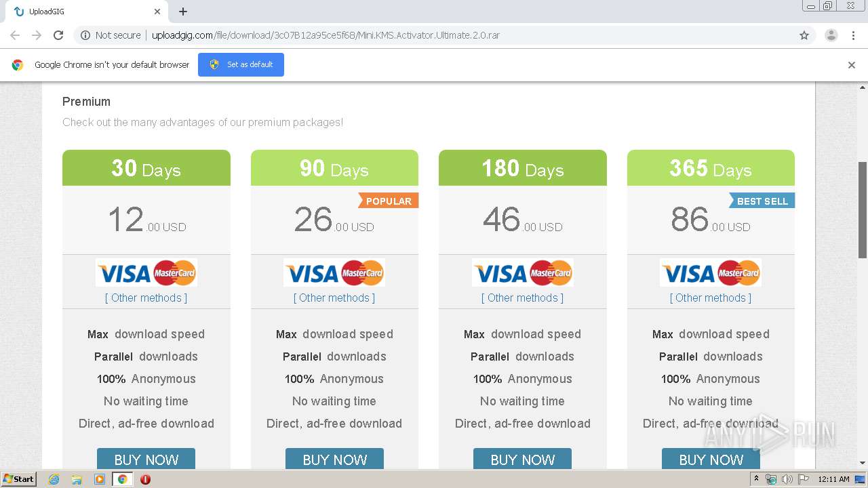Click the 30 Days plan header
The image size is (868, 488).
click(x=146, y=168)
